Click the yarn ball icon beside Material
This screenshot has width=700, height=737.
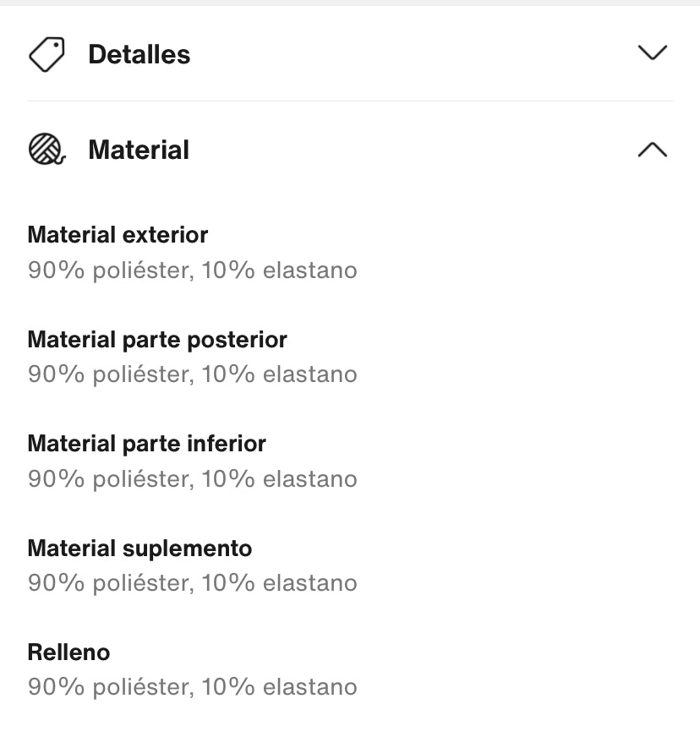[47, 150]
